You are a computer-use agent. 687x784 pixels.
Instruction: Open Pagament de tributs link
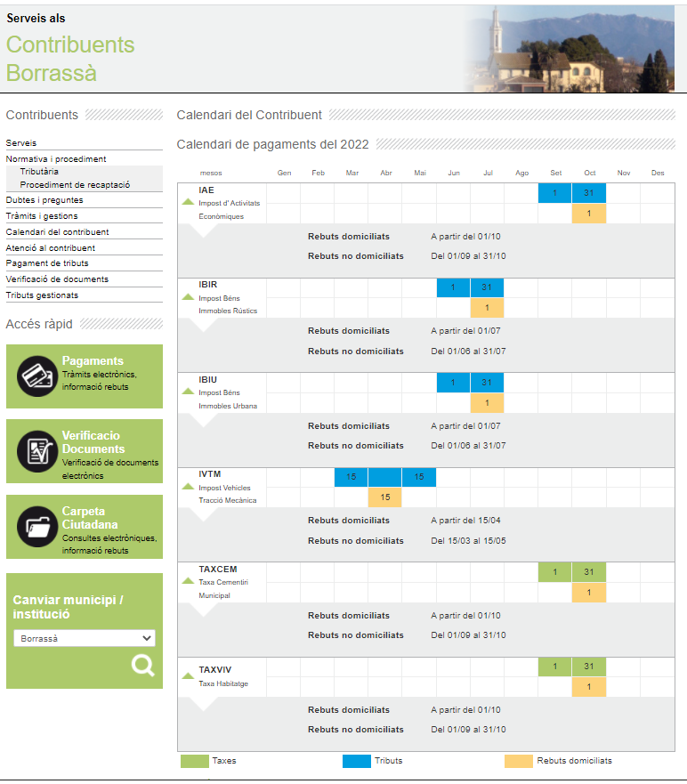[x=47, y=263]
